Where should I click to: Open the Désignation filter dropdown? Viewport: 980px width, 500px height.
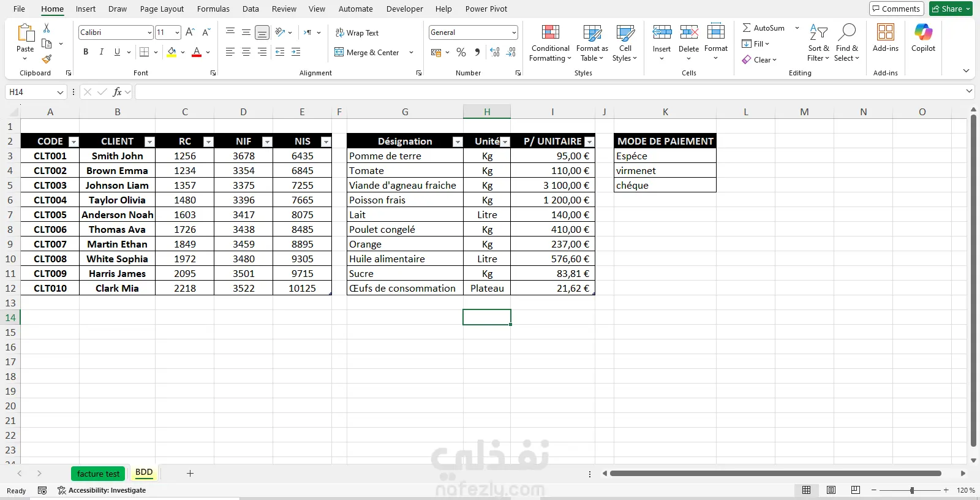458,142
